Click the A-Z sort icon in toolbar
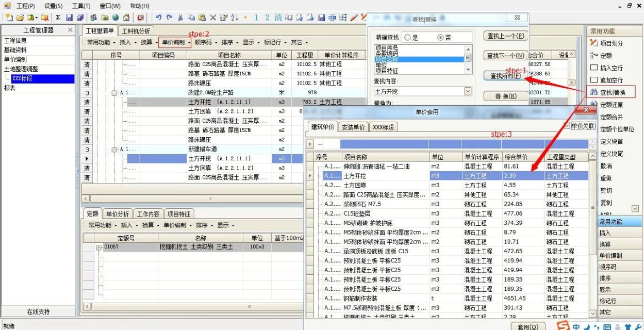644x330 pixels. point(235,18)
